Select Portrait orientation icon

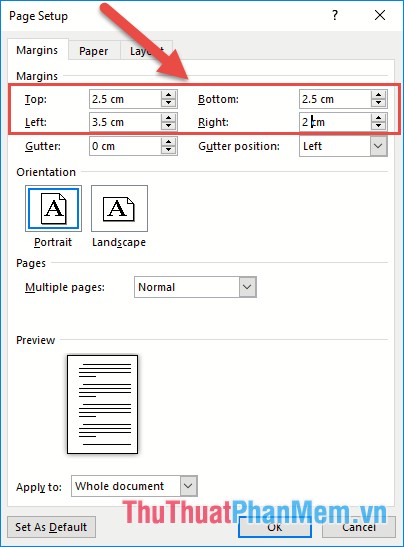(53, 208)
